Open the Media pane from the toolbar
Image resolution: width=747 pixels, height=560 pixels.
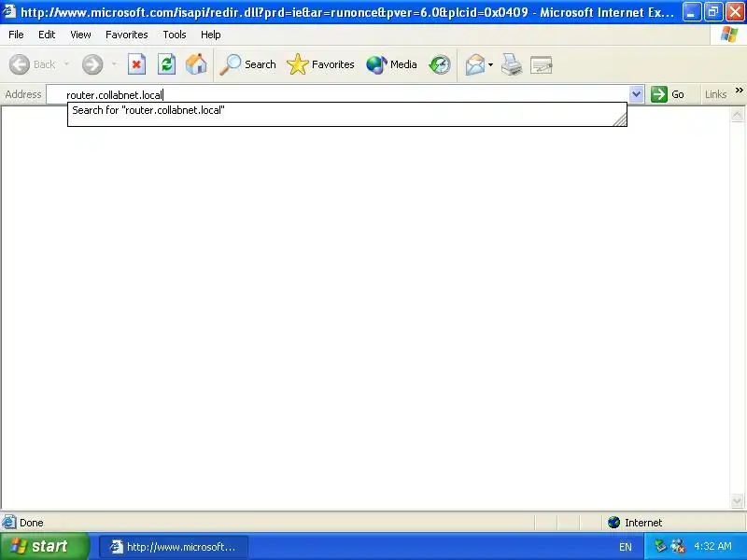coord(391,64)
